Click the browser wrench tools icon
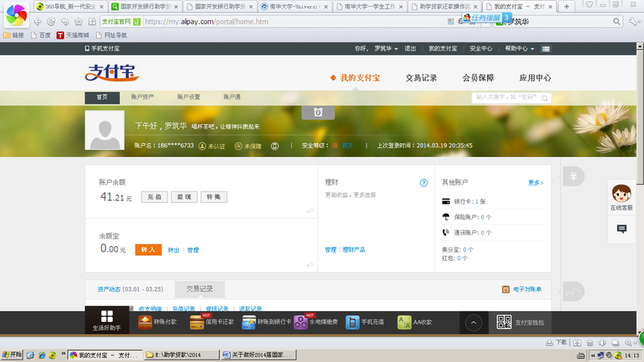 coord(634,22)
